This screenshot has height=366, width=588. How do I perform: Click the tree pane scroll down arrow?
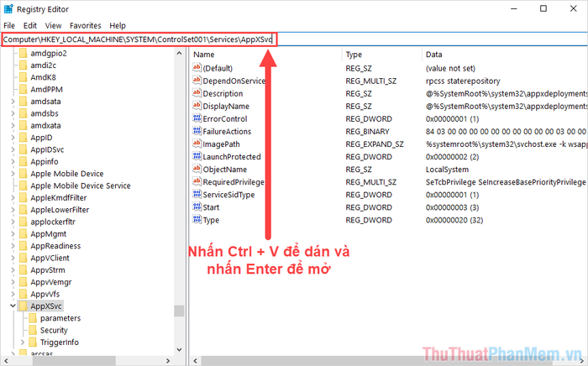pyautogui.click(x=179, y=349)
